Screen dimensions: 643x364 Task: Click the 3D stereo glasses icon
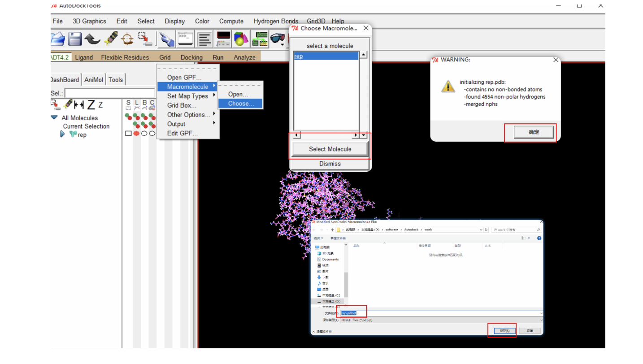pos(277,38)
